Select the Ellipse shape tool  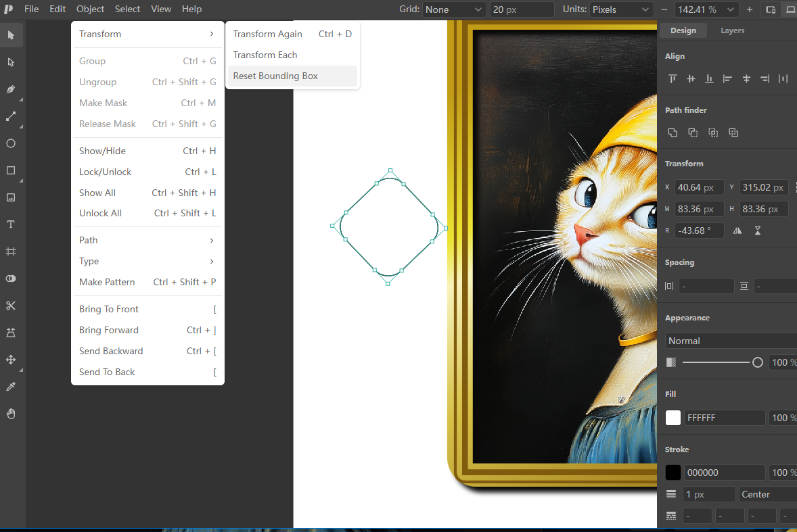pos(11,144)
